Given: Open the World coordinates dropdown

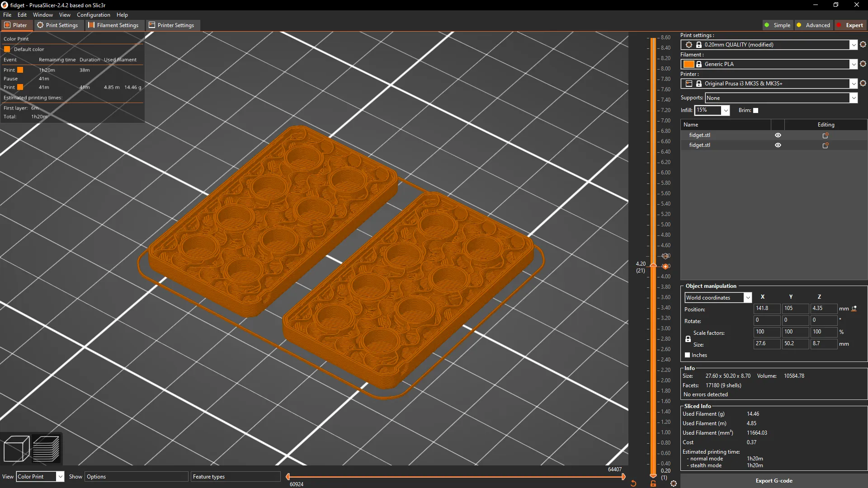Looking at the screenshot, I should click(x=748, y=298).
